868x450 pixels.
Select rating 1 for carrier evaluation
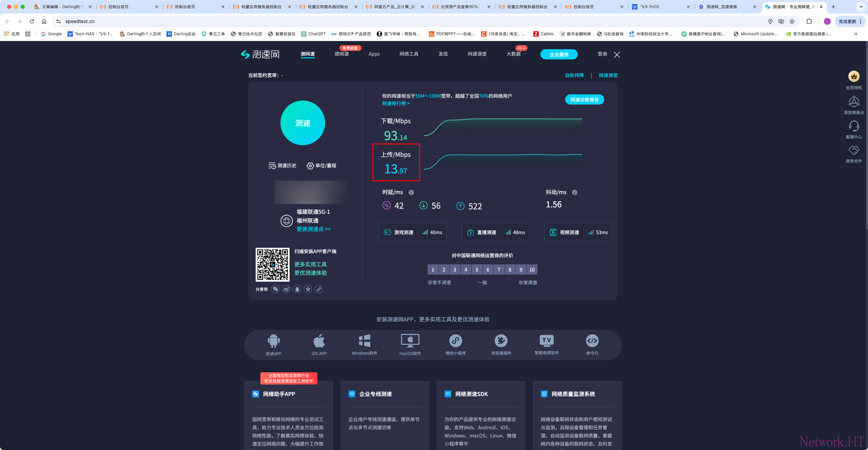(433, 270)
